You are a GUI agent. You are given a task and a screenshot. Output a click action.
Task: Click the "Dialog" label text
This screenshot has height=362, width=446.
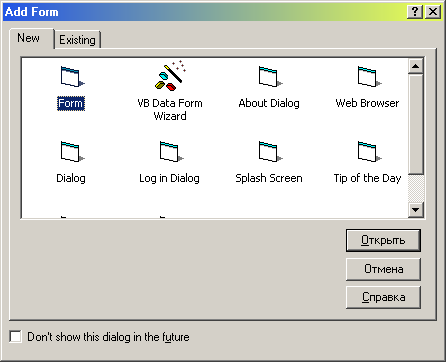(71, 178)
